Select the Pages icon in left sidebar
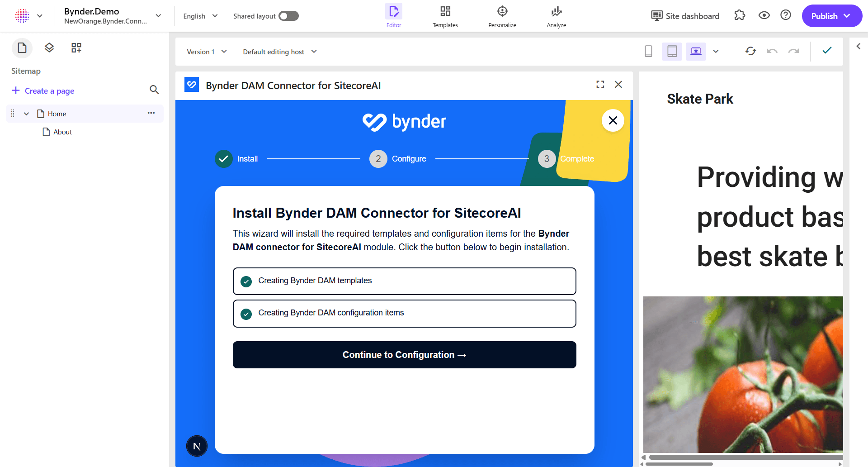Viewport: 868px width, 467px height. point(22,48)
